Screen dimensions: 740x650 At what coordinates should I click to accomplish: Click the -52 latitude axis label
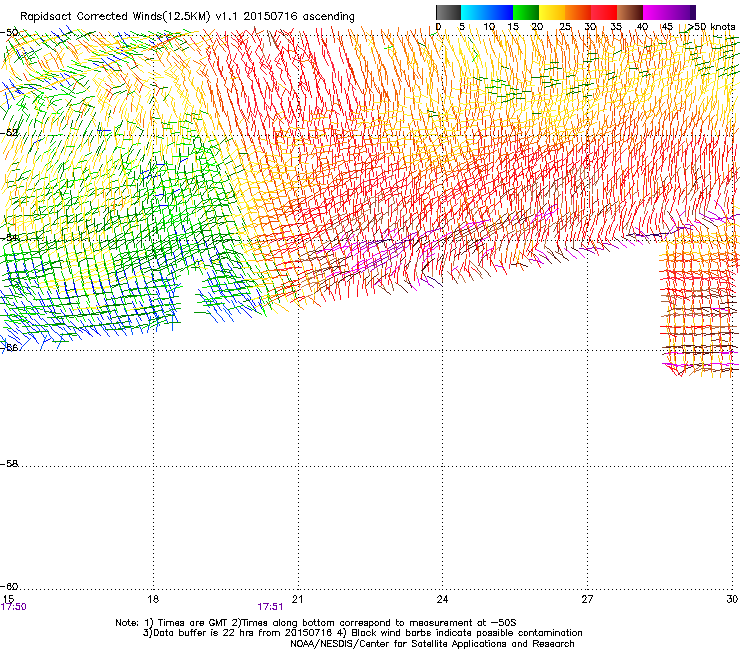pyautogui.click(x=9, y=133)
